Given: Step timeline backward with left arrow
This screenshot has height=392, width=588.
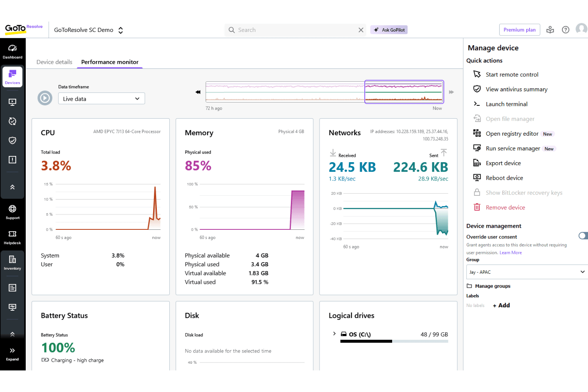Looking at the screenshot, I should tap(198, 92).
